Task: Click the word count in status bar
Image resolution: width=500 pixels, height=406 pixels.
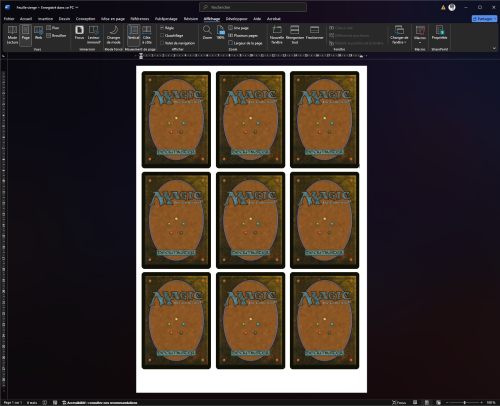Action: (x=32, y=403)
